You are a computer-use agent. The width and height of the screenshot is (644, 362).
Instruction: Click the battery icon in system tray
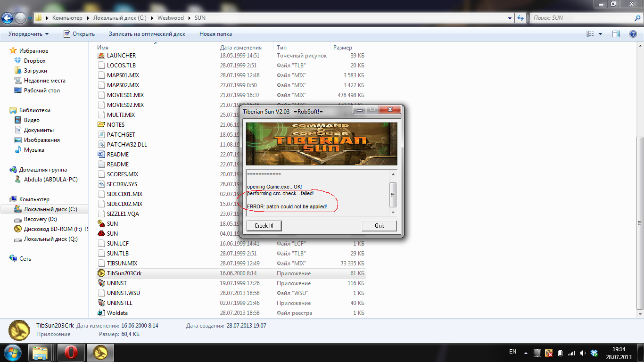560,353
